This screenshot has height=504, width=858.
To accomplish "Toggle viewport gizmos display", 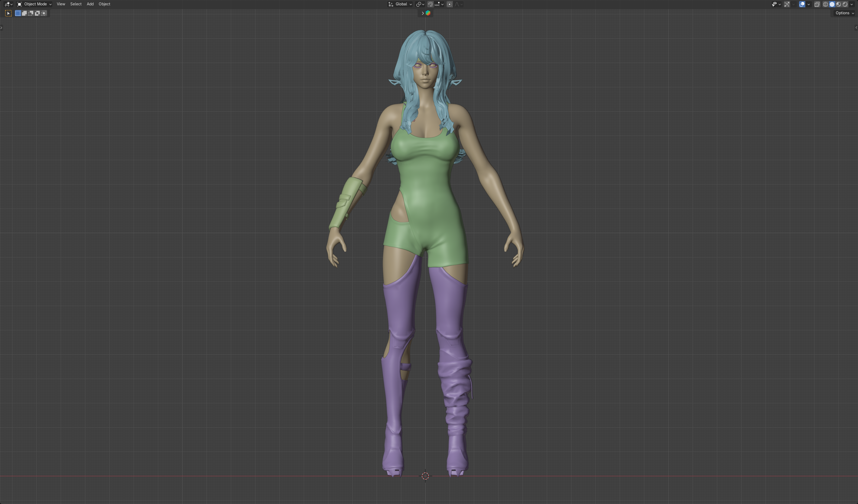I will tap(787, 4).
